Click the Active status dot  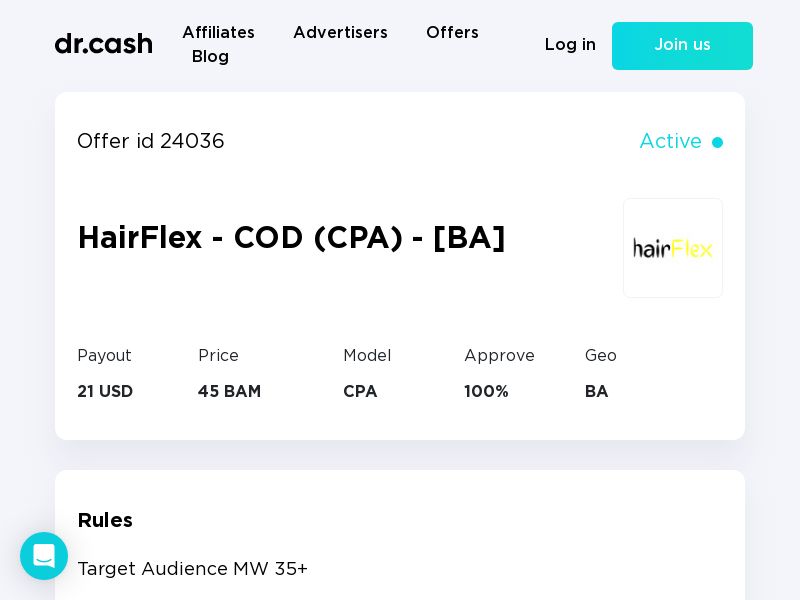[x=717, y=142]
